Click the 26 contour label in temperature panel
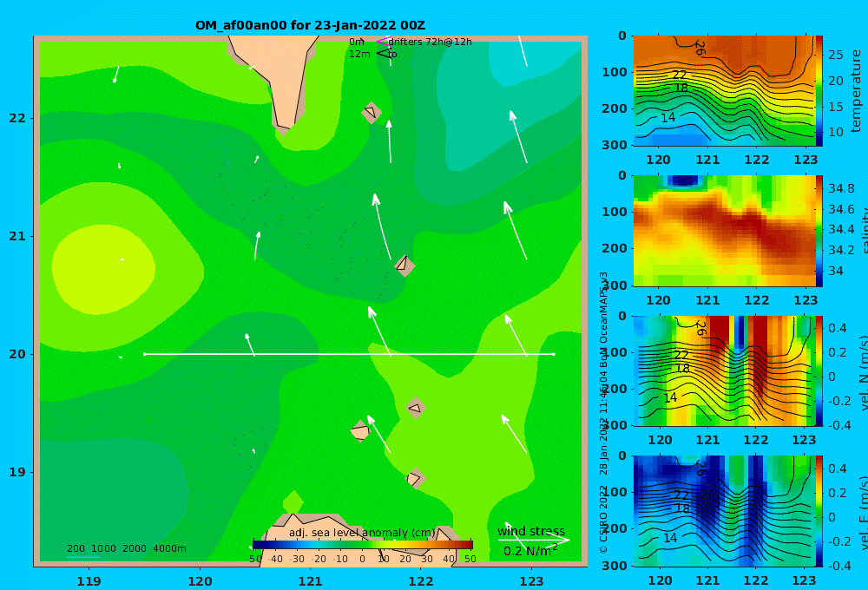The height and width of the screenshot is (590, 868). (699, 48)
